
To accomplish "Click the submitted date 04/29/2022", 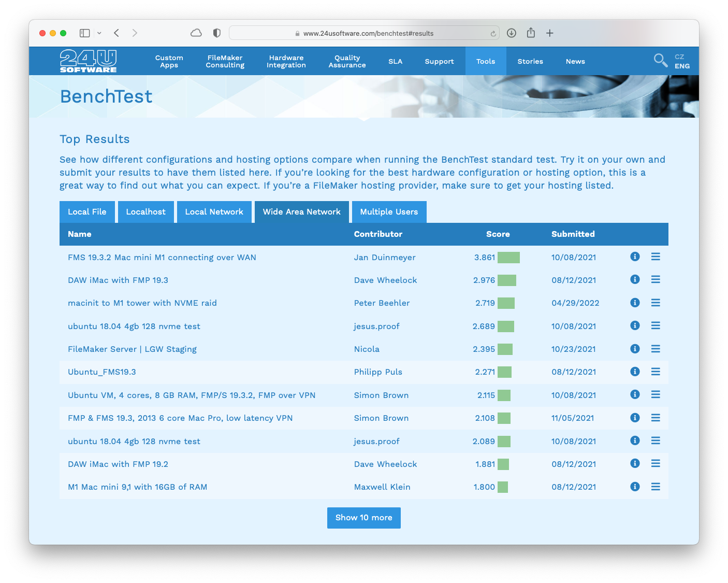I will 575,303.
